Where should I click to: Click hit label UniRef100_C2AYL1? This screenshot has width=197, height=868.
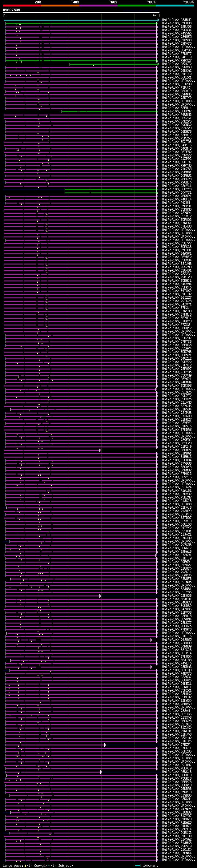click(x=176, y=186)
